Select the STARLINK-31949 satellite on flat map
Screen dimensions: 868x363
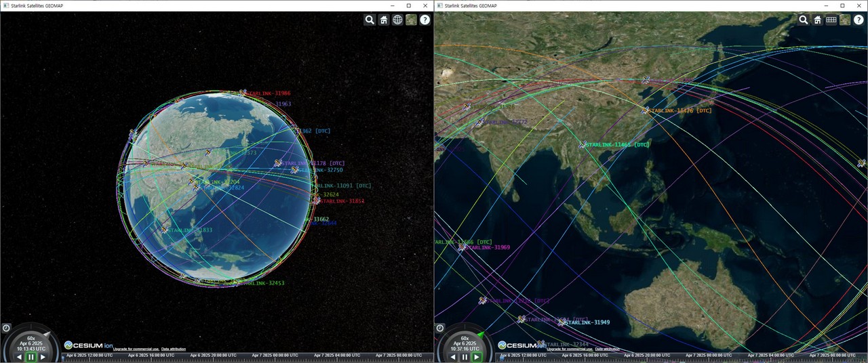coord(561,322)
